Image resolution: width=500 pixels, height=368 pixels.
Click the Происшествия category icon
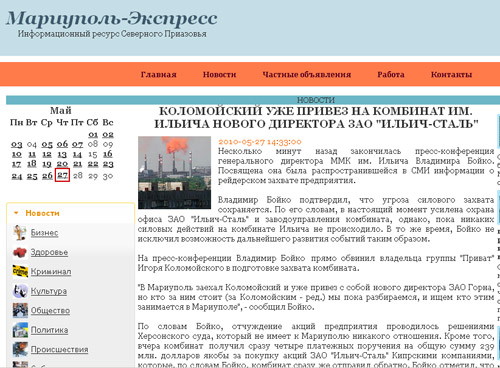tap(20, 349)
